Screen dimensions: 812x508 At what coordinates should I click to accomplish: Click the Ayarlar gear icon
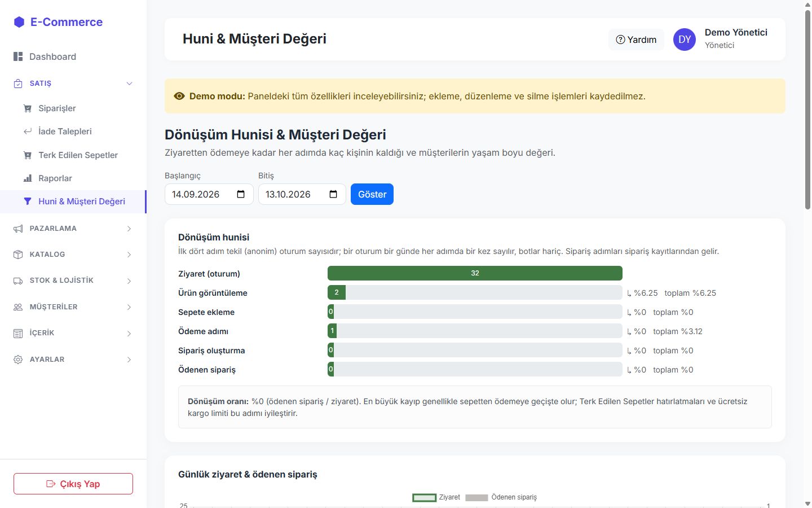click(18, 360)
